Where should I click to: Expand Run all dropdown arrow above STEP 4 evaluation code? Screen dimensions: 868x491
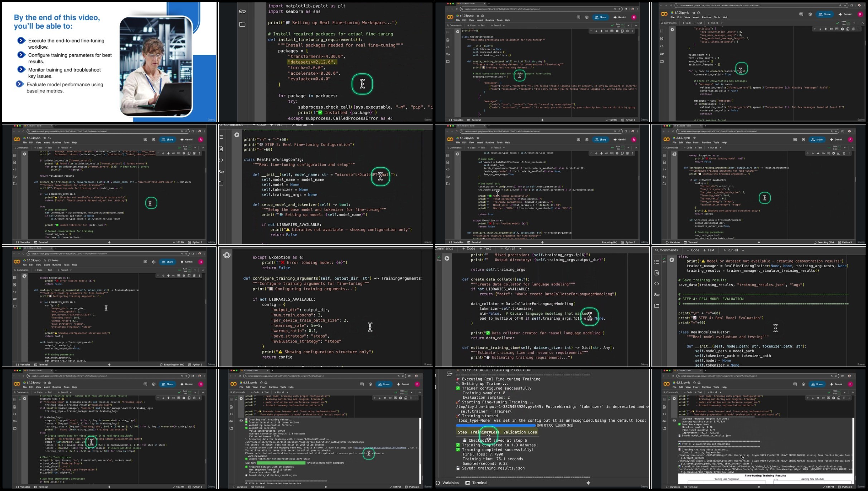click(x=743, y=250)
